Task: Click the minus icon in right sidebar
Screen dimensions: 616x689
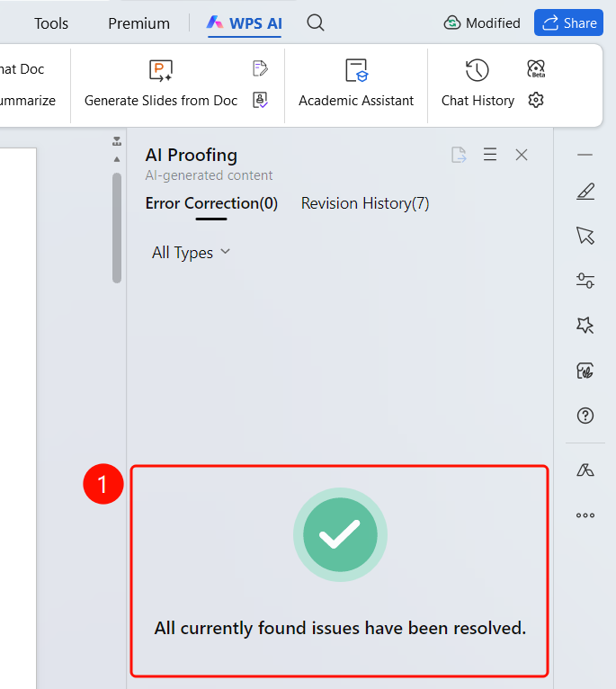Action: tap(585, 155)
